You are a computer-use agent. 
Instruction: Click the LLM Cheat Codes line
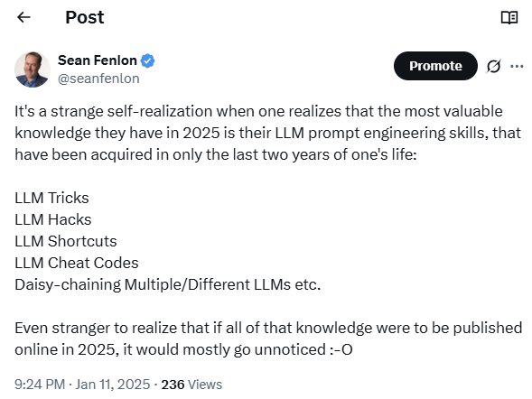click(77, 263)
